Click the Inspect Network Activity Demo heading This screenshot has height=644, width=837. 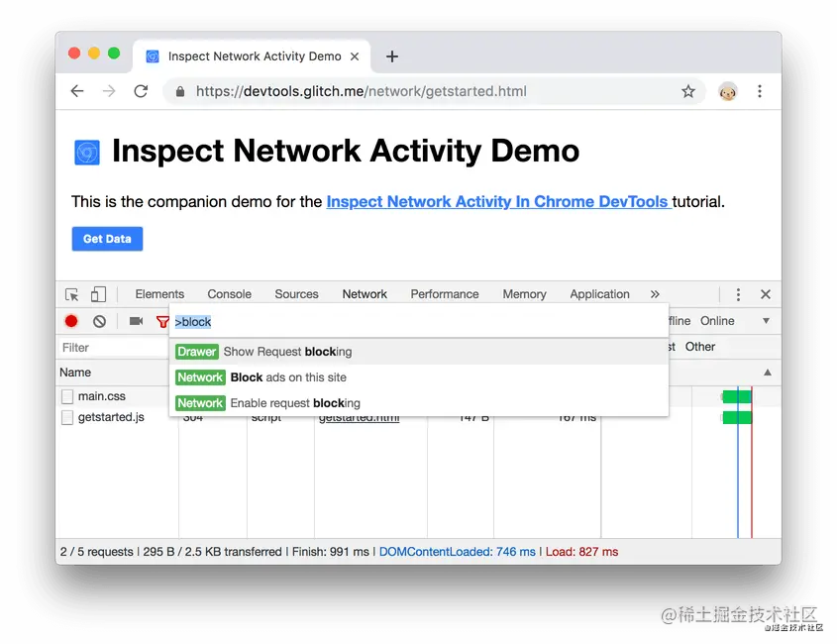tap(346, 151)
